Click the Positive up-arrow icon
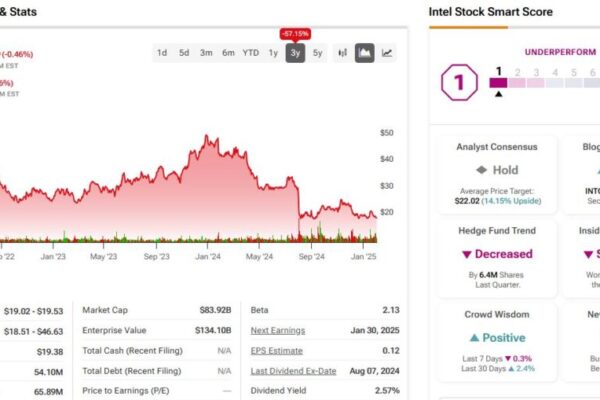This screenshot has height=400, width=600. point(474,338)
